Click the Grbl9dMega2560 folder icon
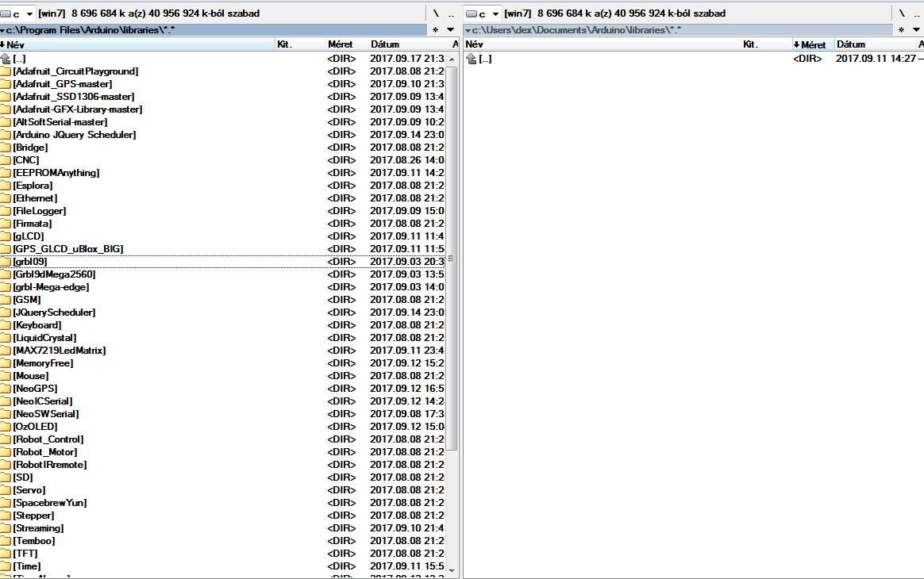The height and width of the screenshot is (579, 924). [x=6, y=274]
